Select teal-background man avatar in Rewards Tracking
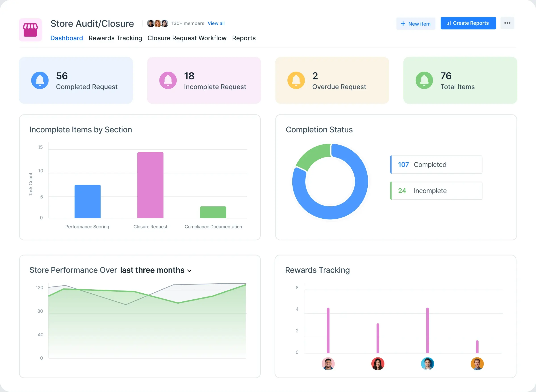Image resolution: width=536 pixels, height=392 pixels. coord(427,363)
